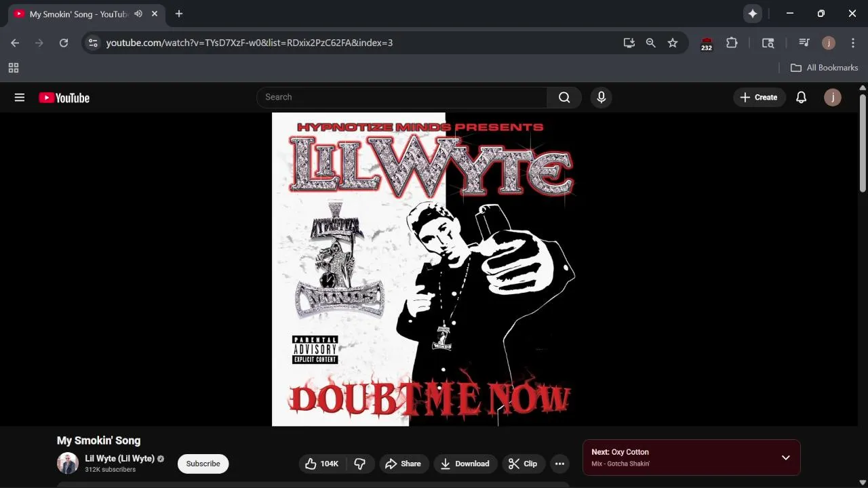Viewport: 868px width, 488px height.
Task: Click the Doubt Me Now album video
Action: (x=429, y=269)
